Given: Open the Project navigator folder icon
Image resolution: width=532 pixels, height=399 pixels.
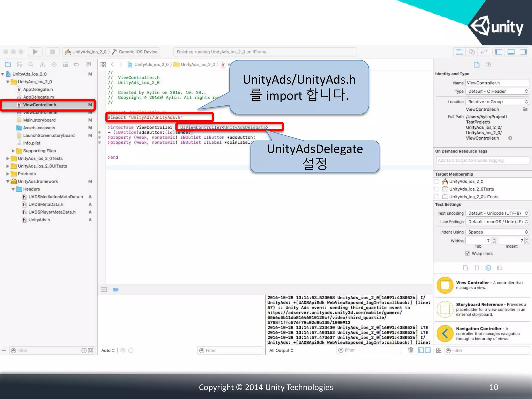Looking at the screenshot, I should [x=8, y=64].
